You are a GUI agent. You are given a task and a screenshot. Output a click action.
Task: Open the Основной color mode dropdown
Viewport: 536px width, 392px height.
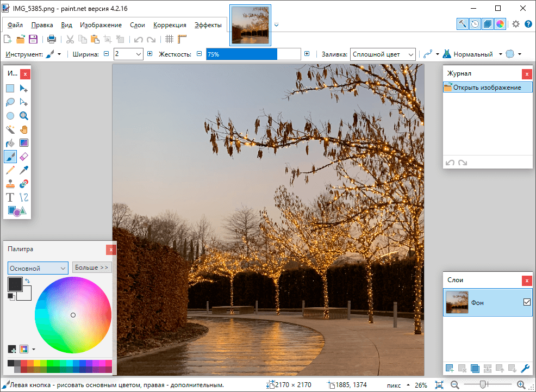pyautogui.click(x=38, y=268)
